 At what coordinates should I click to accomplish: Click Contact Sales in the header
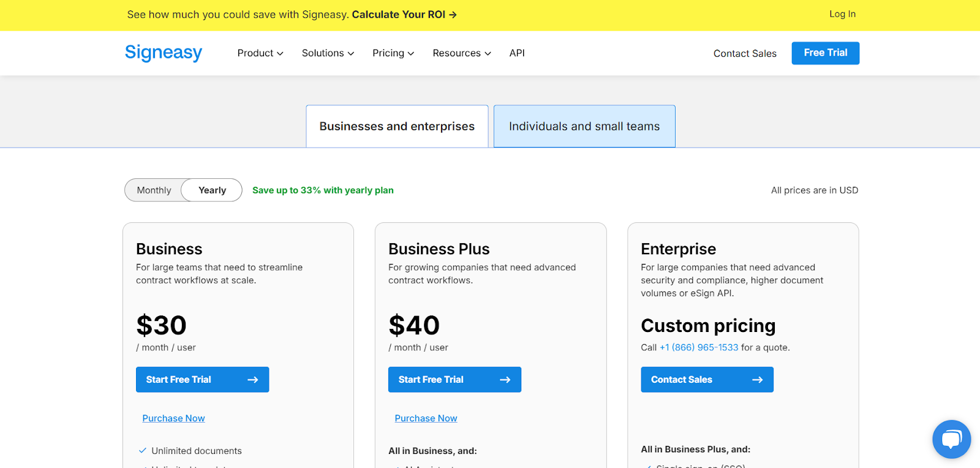[x=745, y=53]
